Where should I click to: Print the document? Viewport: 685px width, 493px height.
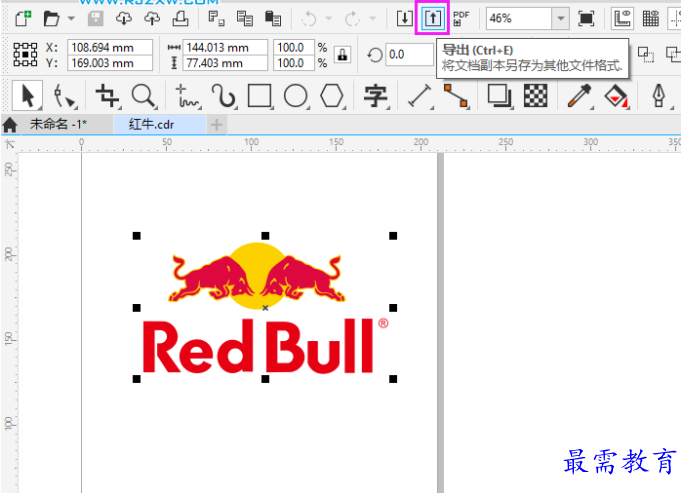click(x=180, y=18)
